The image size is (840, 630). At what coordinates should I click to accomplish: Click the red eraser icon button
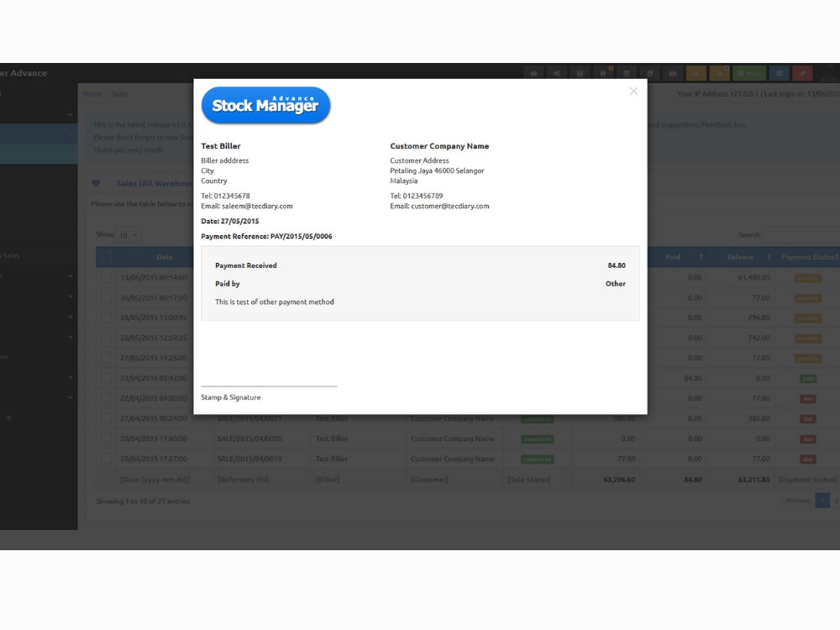click(802, 73)
